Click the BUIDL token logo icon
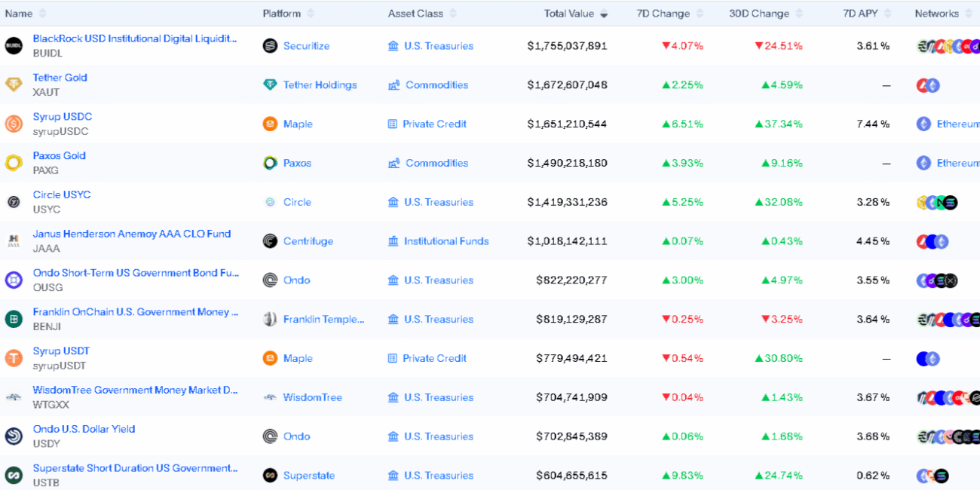 [14, 46]
